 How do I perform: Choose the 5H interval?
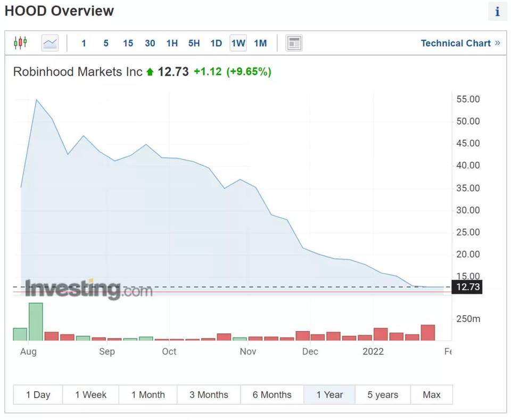[194, 43]
